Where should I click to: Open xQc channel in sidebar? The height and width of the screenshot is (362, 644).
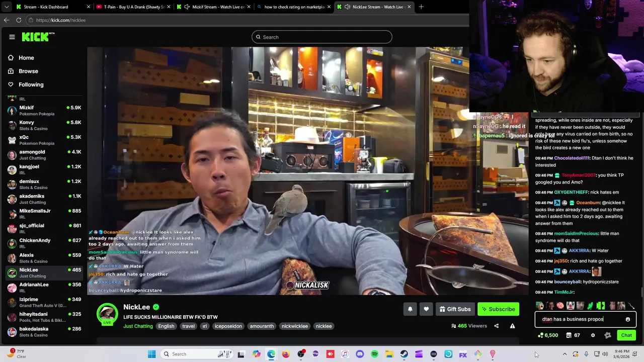click(x=44, y=140)
